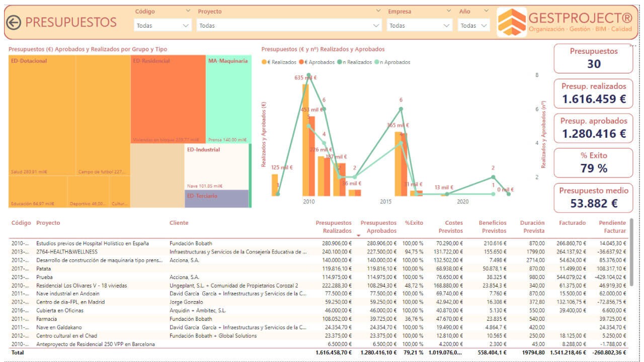Click the back arrow icon

(x=14, y=22)
